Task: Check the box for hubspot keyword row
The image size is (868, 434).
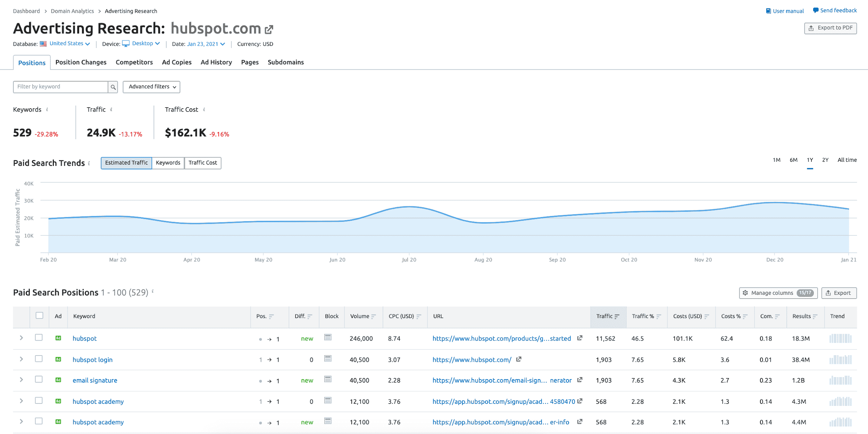Action: click(39, 337)
